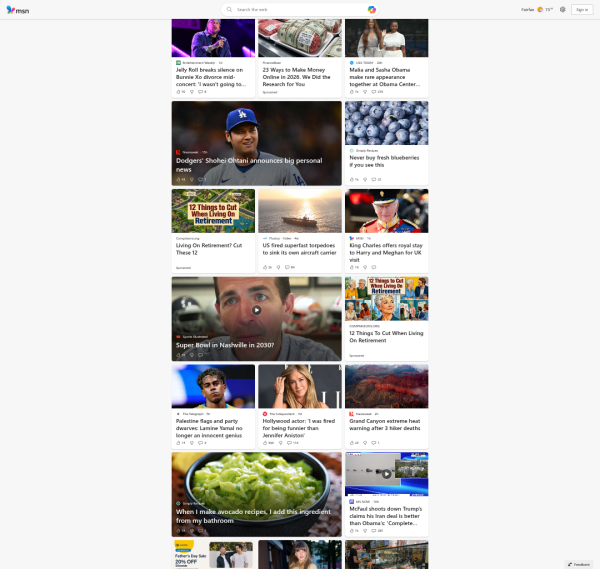This screenshot has width=600, height=569.
Task: Open comments on Jelly Roll article
Action: 202,92
